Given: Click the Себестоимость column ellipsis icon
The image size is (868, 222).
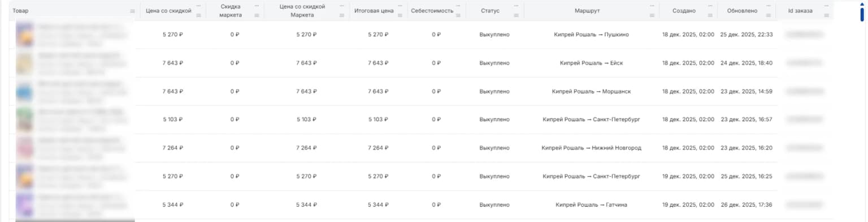Looking at the screenshot, I should [x=458, y=6].
